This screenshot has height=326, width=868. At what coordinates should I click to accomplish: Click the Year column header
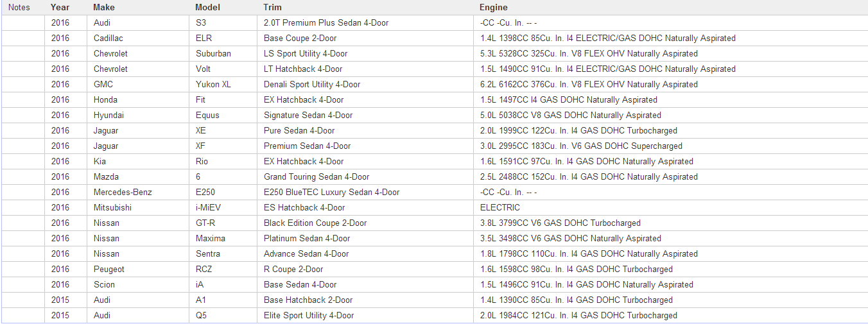(x=60, y=8)
